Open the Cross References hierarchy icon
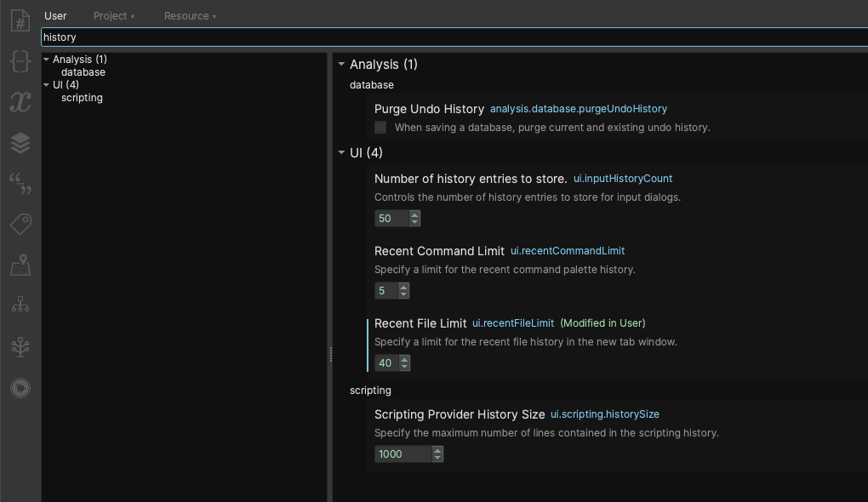 click(x=20, y=304)
